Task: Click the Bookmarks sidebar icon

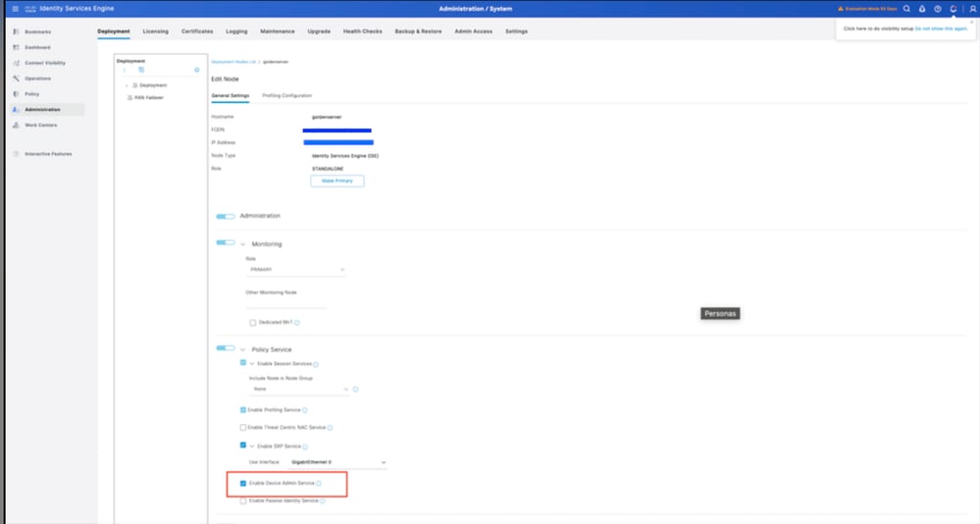Action: click(x=17, y=31)
